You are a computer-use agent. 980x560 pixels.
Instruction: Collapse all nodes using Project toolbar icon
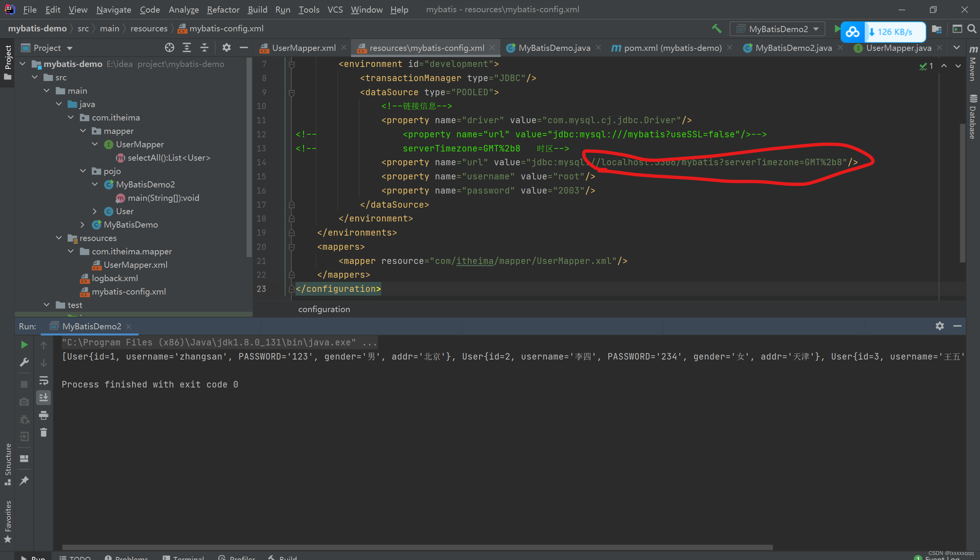click(204, 47)
